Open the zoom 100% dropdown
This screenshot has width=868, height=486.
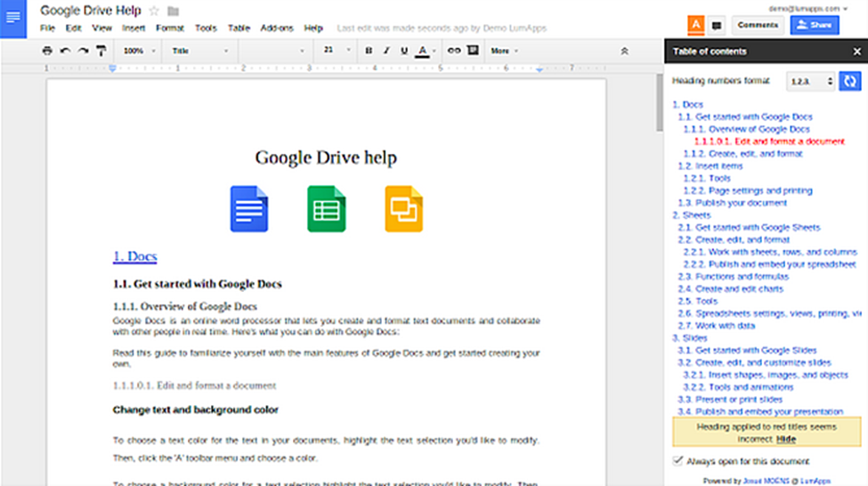click(x=139, y=51)
